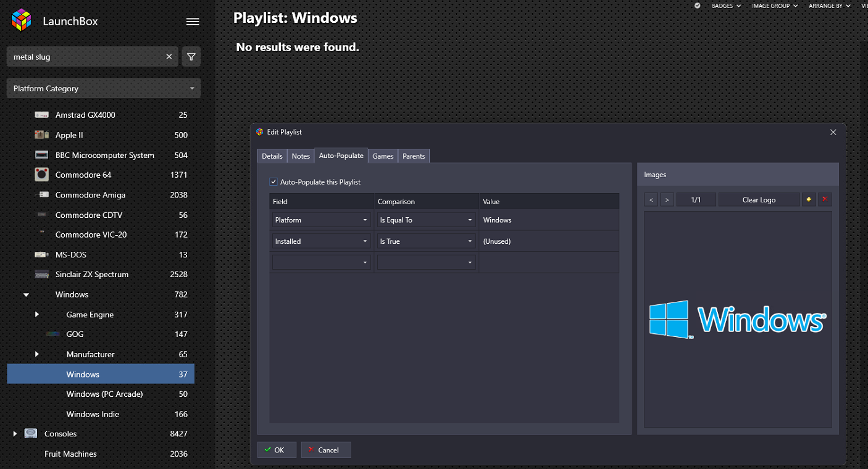Click the MS-DOS platform icon
868x469 pixels.
click(x=41, y=254)
